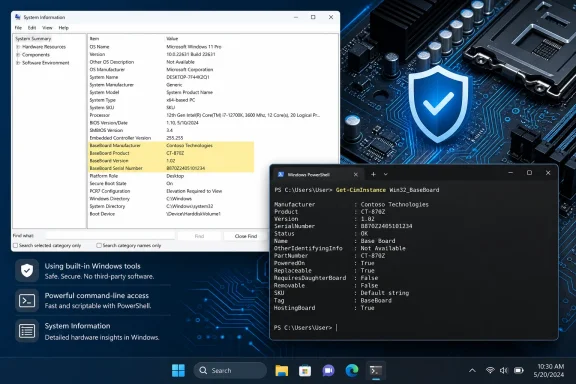The image size is (576, 384).
Task: Click the taskbar Search box
Action: coord(230,370)
